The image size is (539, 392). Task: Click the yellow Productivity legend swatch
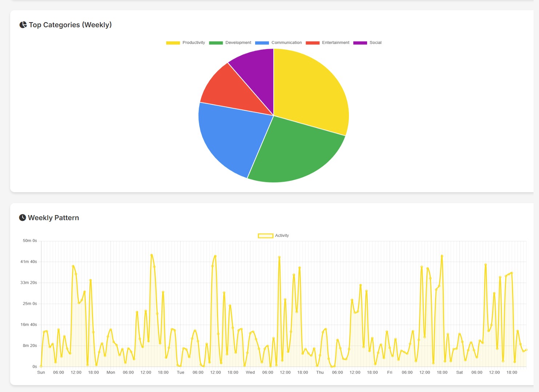pos(173,43)
